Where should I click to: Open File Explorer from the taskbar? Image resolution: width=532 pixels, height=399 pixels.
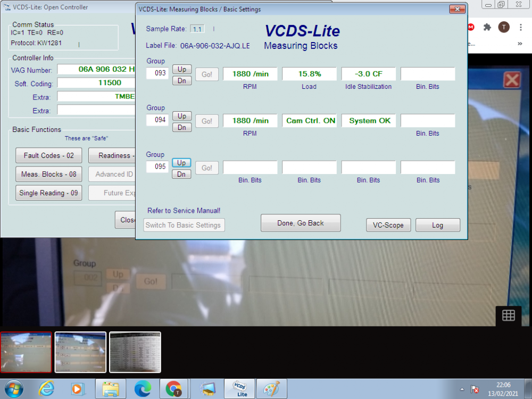(111, 389)
